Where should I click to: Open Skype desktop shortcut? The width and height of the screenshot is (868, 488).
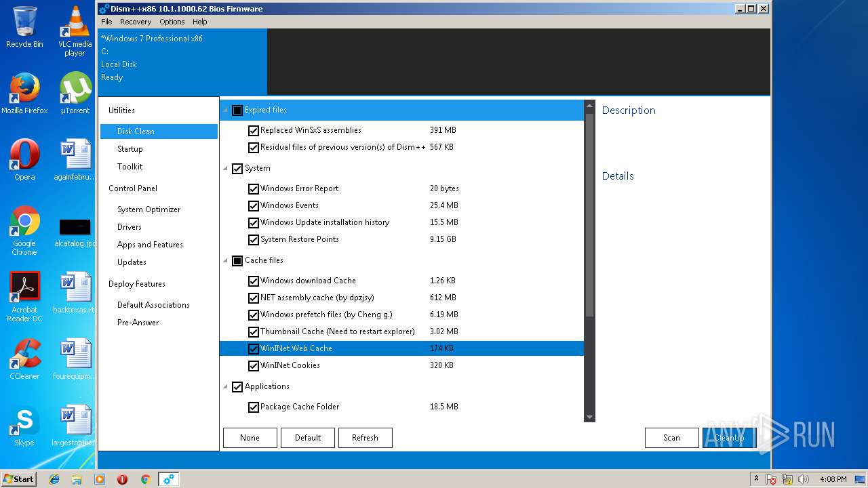[x=24, y=426]
